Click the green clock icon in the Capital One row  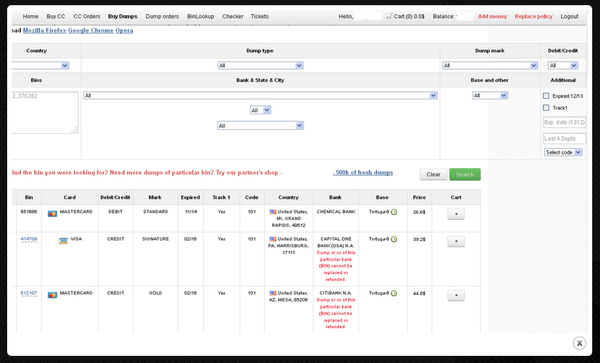(394, 239)
